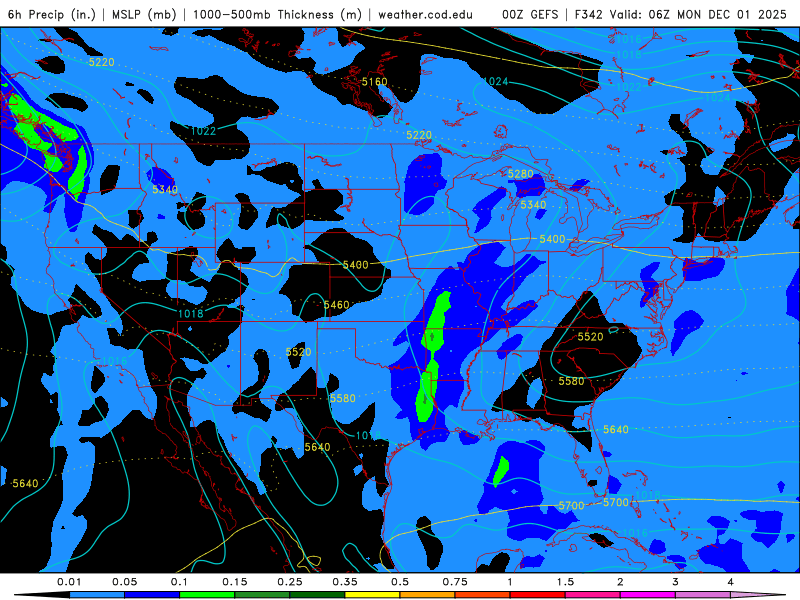Click the 5580 label over Georgia
This screenshot has width=800, height=600.
click(571, 381)
